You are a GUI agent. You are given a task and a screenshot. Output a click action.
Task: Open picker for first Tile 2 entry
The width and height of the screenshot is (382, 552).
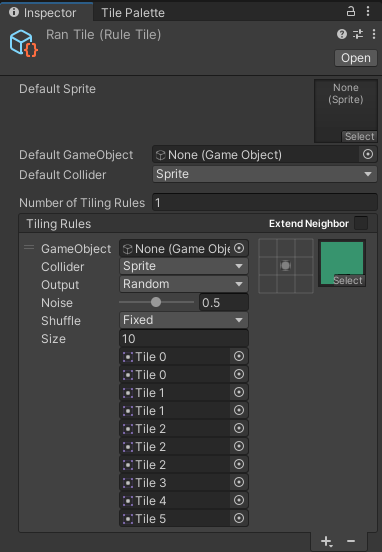[239, 428]
